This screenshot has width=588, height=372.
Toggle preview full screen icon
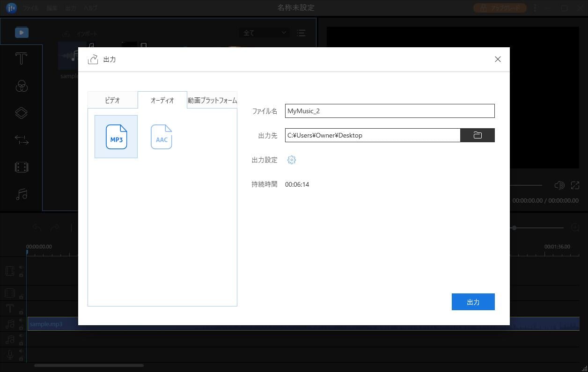pos(575,185)
